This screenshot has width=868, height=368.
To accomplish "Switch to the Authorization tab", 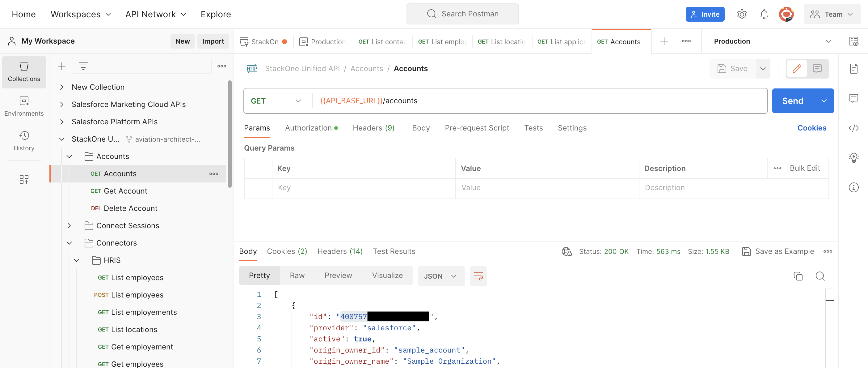I will (312, 128).
